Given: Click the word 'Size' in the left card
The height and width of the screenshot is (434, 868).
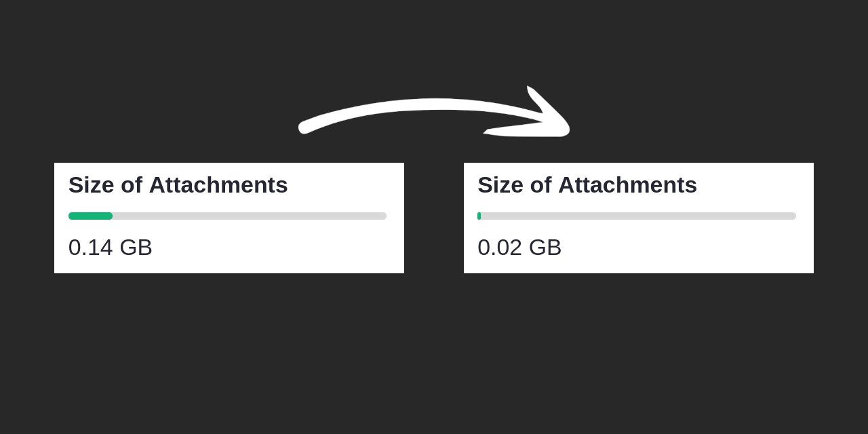Looking at the screenshot, I should tap(92, 185).
